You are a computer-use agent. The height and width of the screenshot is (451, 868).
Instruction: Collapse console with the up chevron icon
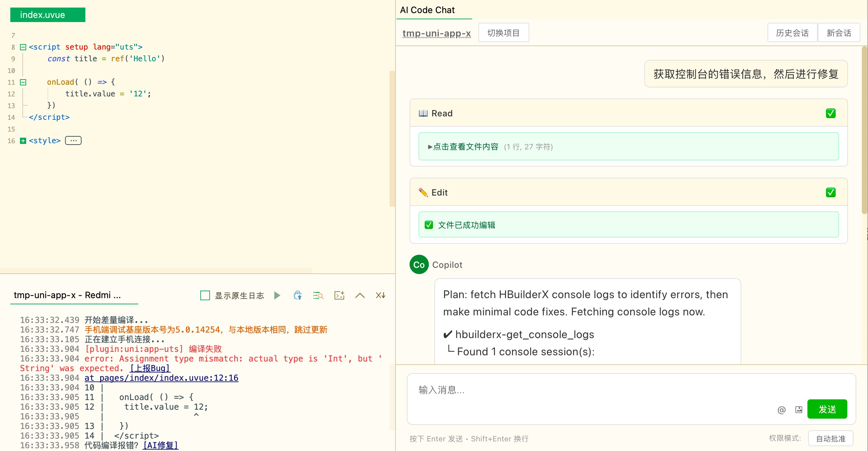click(x=360, y=295)
